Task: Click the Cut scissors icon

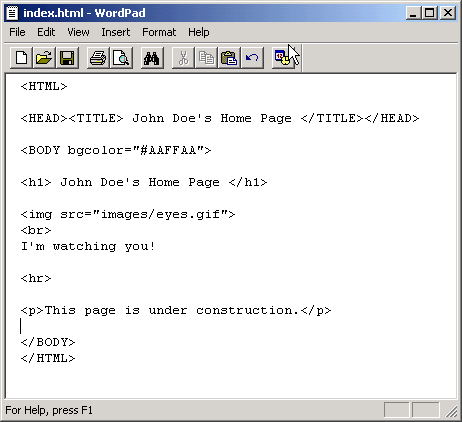Action: 183,58
